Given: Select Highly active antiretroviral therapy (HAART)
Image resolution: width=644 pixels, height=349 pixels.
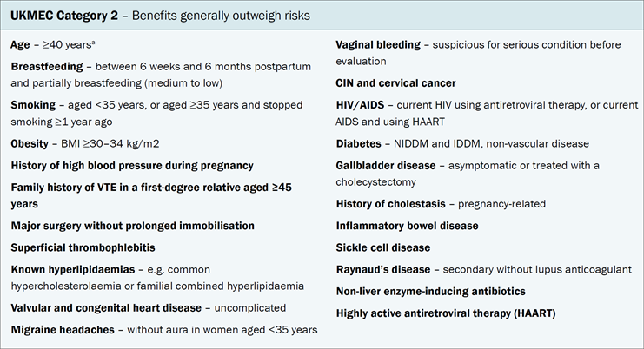Looking at the screenshot, I should pos(446,313).
